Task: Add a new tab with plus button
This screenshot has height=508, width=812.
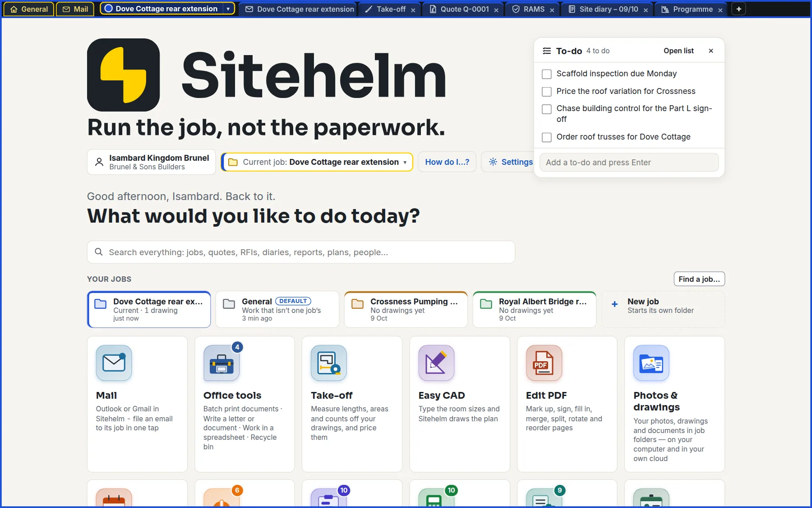Action: pos(739,9)
